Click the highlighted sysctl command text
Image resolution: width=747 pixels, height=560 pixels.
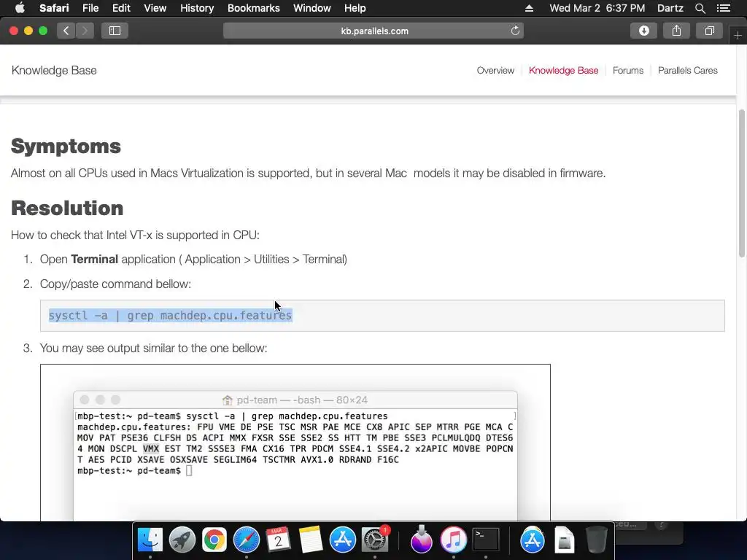pos(170,315)
